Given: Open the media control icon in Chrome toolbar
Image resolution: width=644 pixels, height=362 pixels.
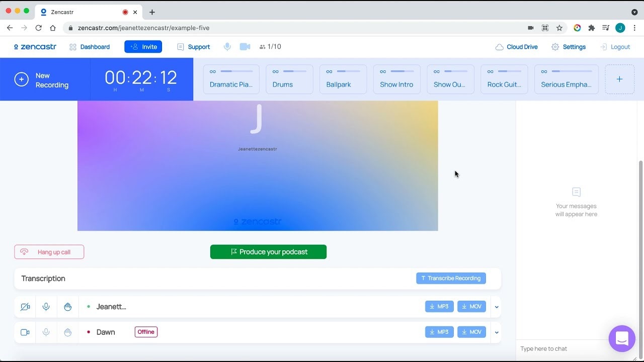Looking at the screenshot, I should pyautogui.click(x=606, y=28).
